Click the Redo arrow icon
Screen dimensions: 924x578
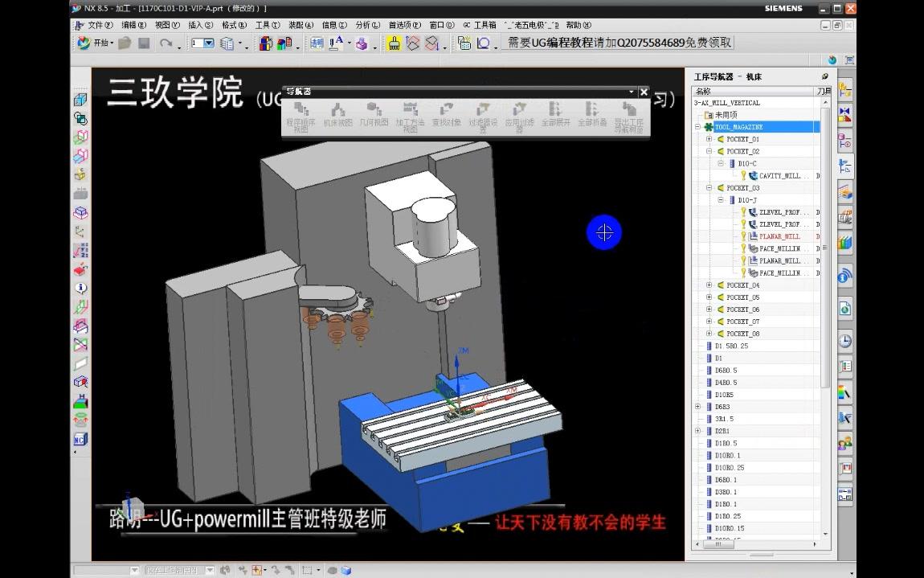pos(166,43)
